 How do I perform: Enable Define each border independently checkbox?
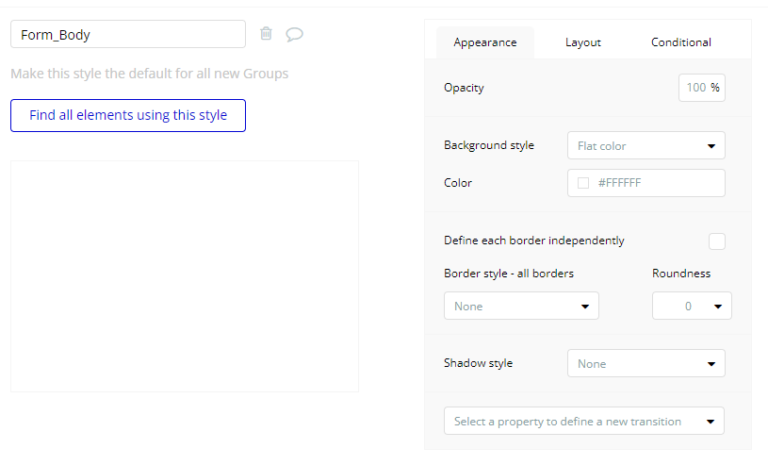point(716,241)
